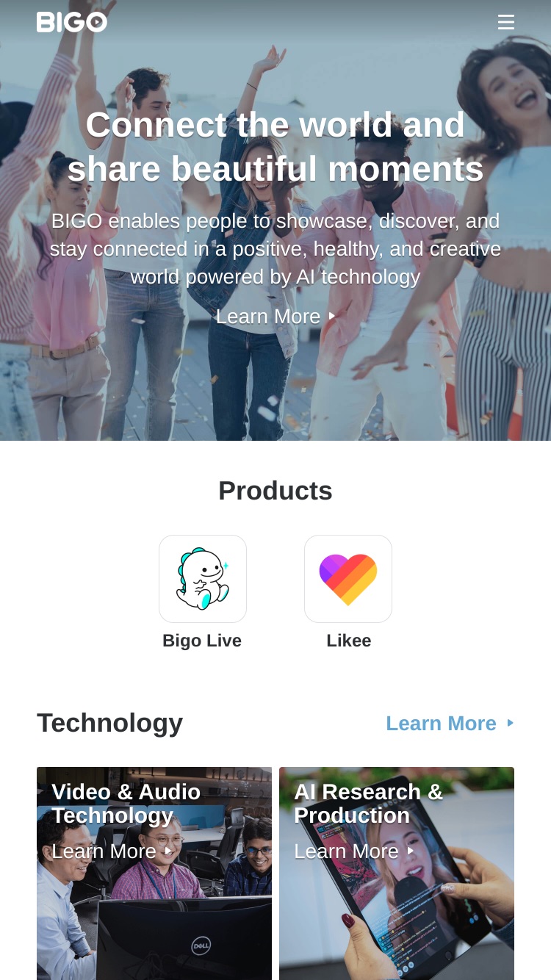Click the Connect the world headline
The width and height of the screenshot is (551, 980).
pyautogui.click(x=275, y=146)
